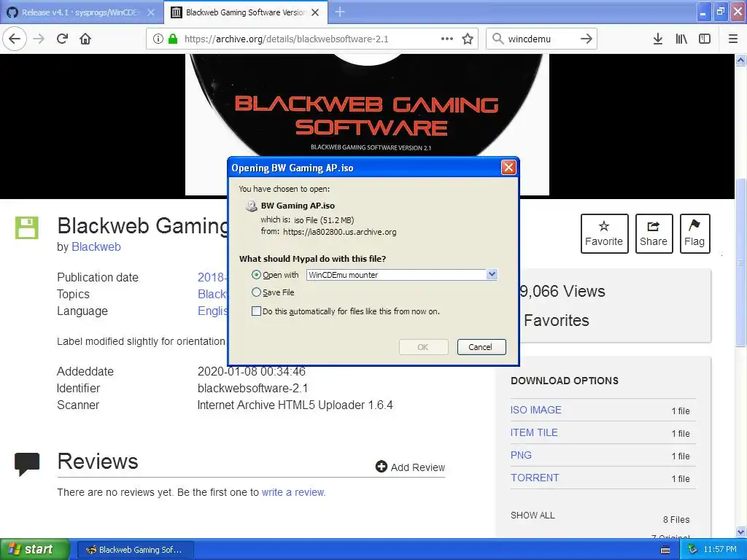The width and height of the screenshot is (747, 560).
Task: Click Blackweb Gaming Sof... taskbar button
Action: pos(135,550)
